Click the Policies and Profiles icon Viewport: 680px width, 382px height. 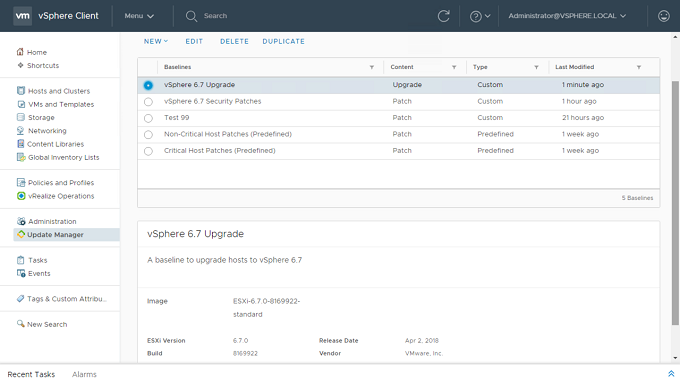21,183
